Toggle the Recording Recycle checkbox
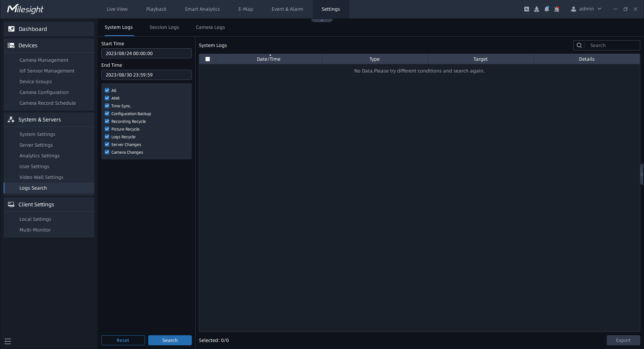644x349 pixels. 107,121
